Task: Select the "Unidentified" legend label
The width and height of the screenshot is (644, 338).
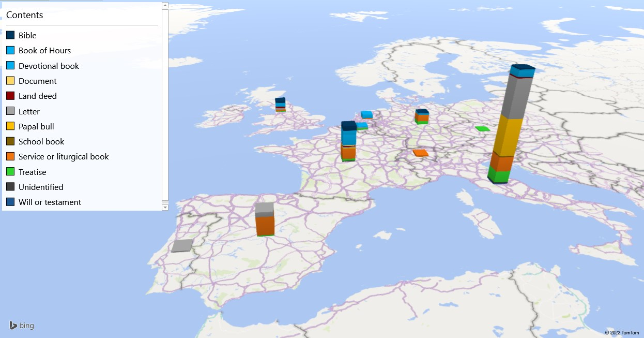Action: click(x=41, y=187)
